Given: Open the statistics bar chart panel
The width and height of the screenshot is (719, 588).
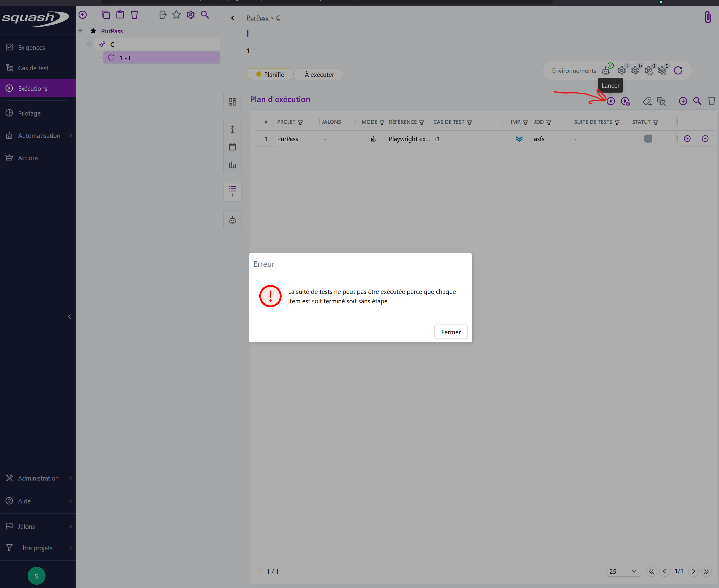Looking at the screenshot, I should [232, 165].
